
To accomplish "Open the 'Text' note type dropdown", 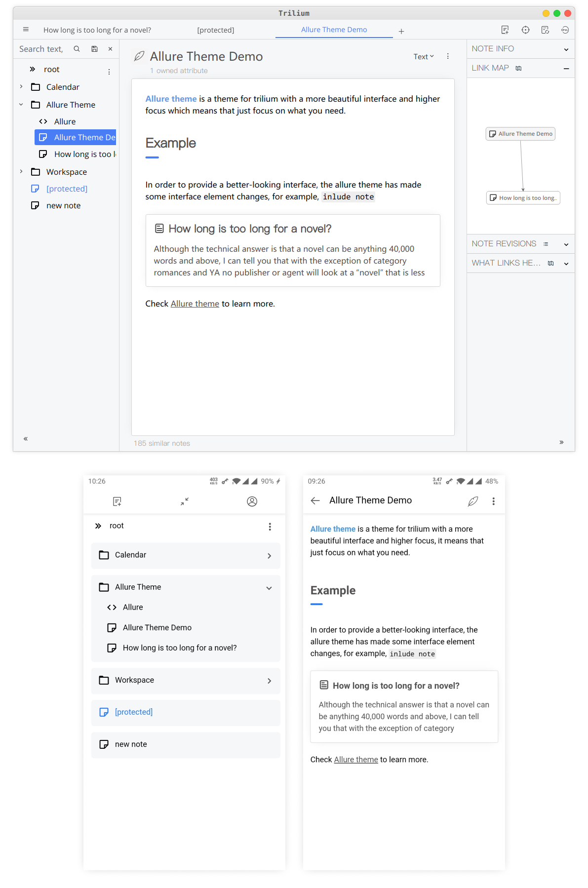I will [x=424, y=57].
